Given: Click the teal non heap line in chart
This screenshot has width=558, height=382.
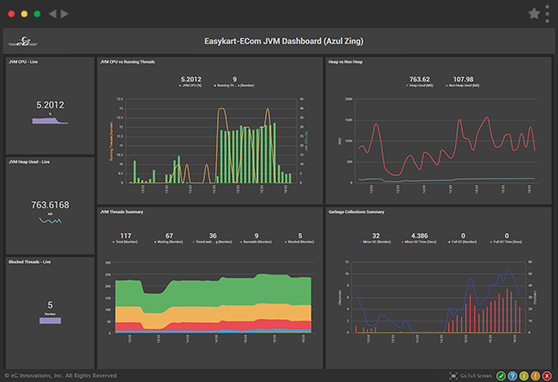Looking at the screenshot, I should tap(448, 179).
